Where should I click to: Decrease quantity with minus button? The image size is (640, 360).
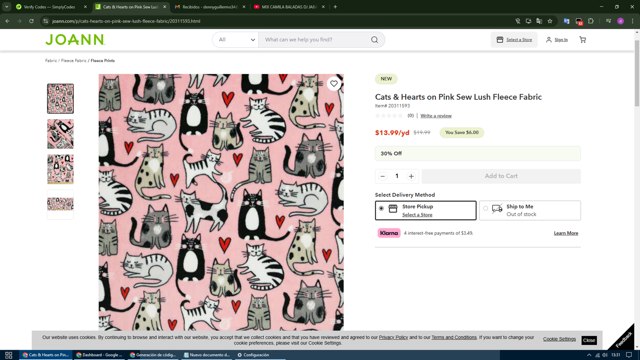pos(382,176)
